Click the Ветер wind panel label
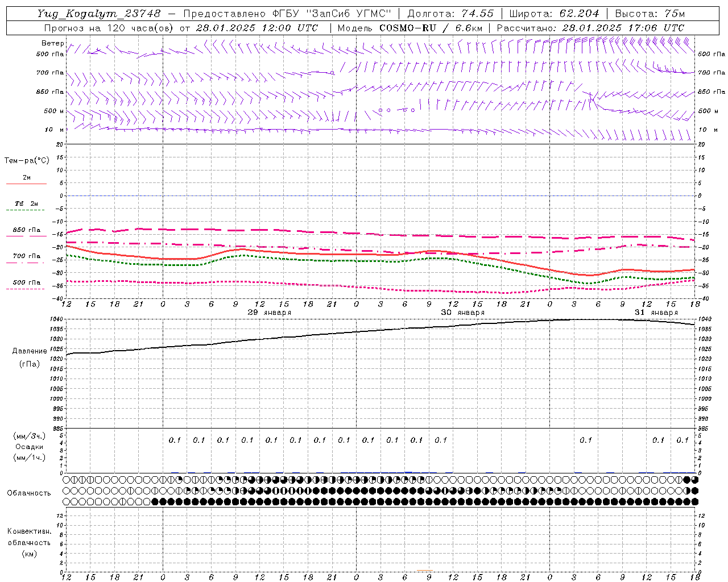Viewport: 728px width, 582px height. click(x=52, y=43)
